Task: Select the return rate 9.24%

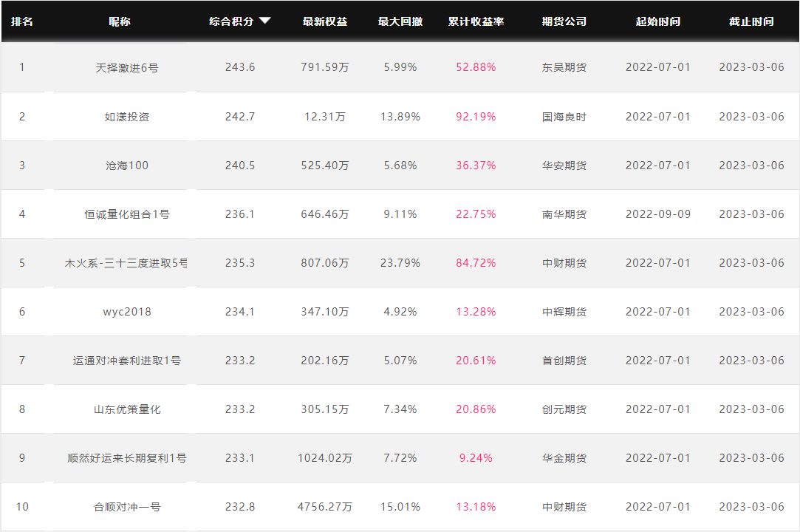Action: [x=476, y=458]
